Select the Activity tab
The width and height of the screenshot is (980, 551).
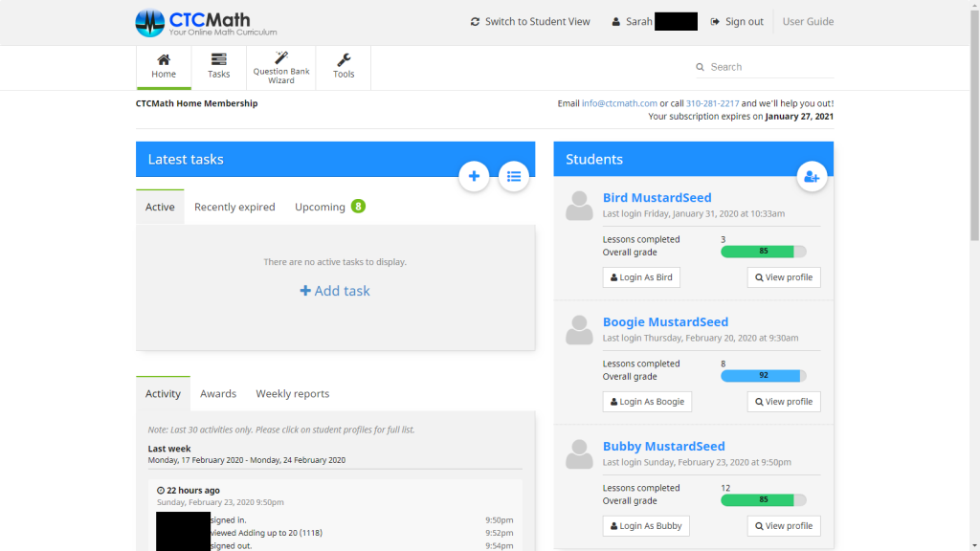(x=163, y=393)
